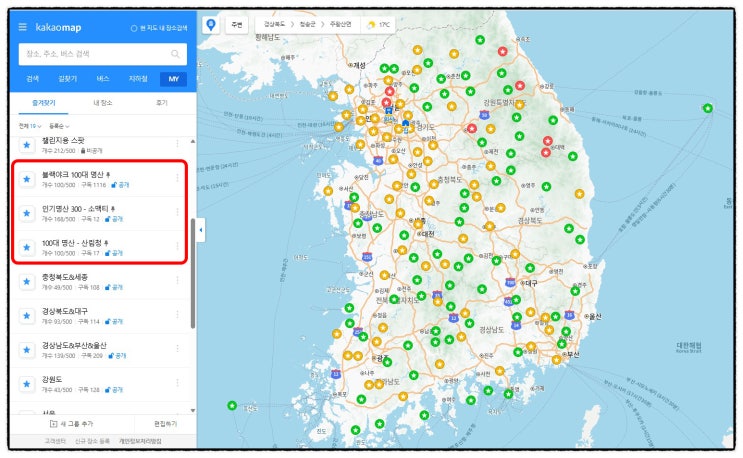Image resolution: width=743 pixels, height=458 pixels.
Task: Click the star icon of 챌린지용 스팟
Action: pos(27,145)
